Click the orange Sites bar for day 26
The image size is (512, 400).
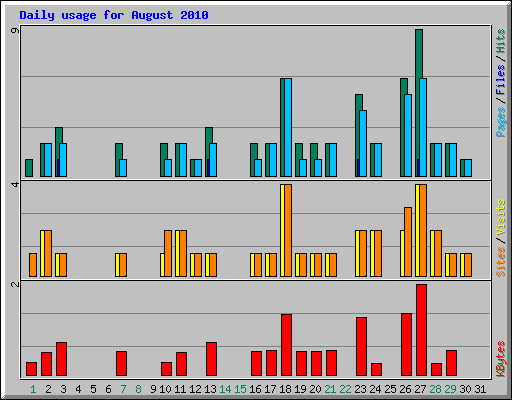[408, 242]
